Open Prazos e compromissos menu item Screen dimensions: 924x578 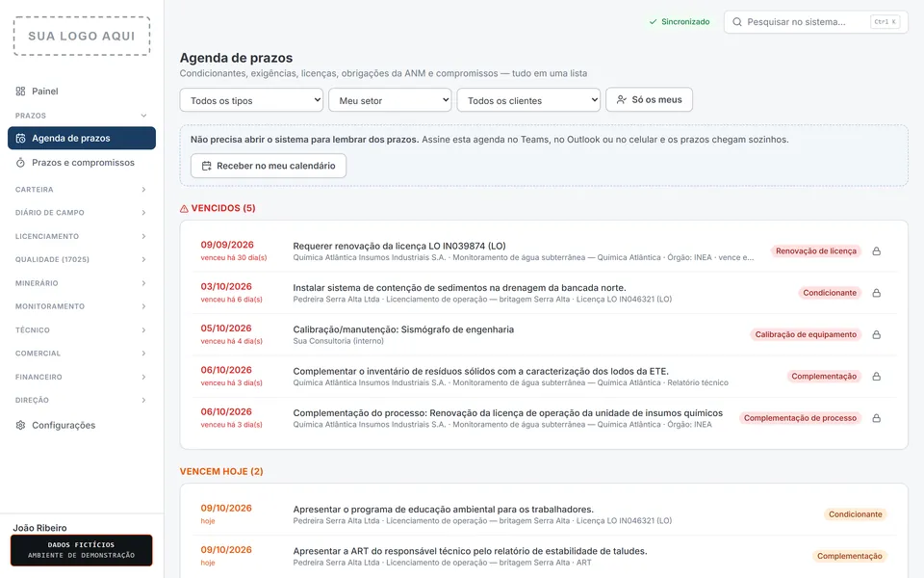(81, 162)
